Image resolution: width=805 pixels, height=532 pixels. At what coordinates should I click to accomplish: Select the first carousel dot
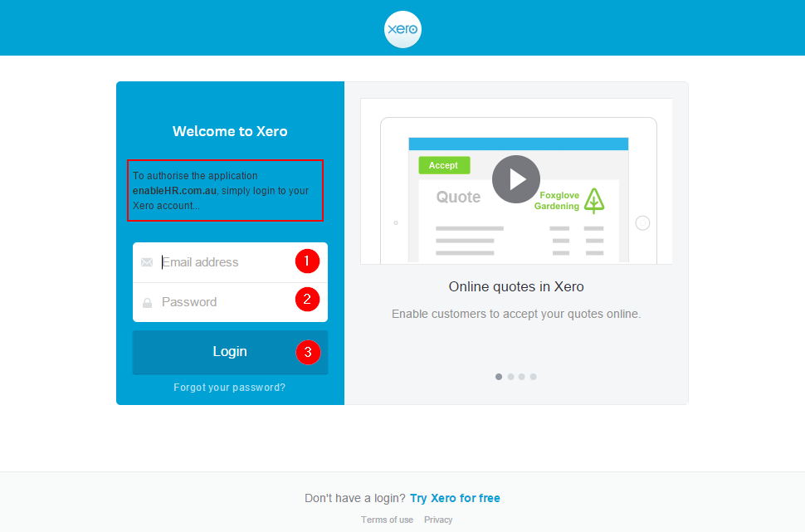click(499, 377)
